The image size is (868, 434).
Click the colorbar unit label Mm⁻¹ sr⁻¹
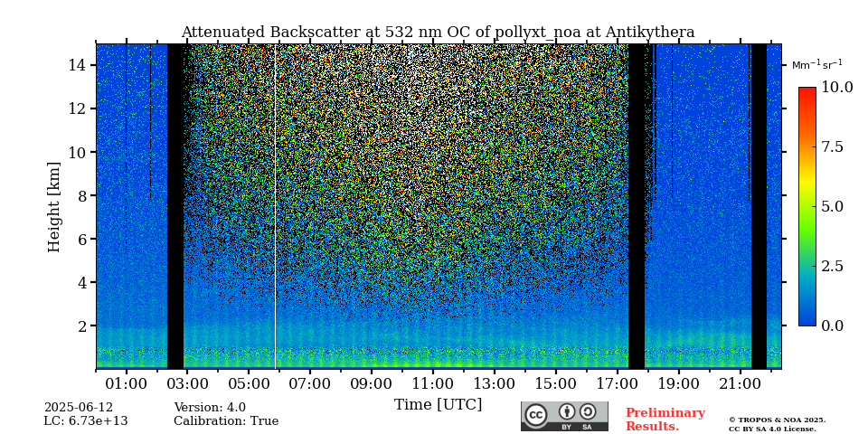pyautogui.click(x=817, y=65)
